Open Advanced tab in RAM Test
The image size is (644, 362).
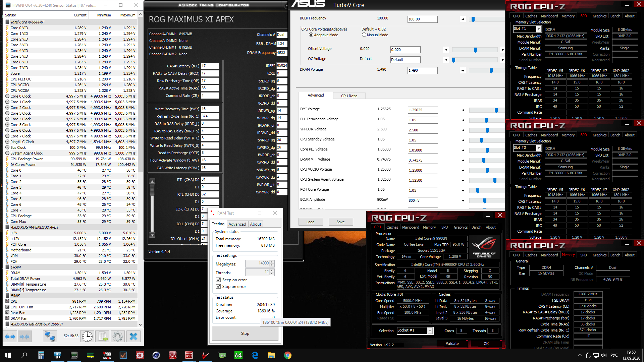[237, 224]
